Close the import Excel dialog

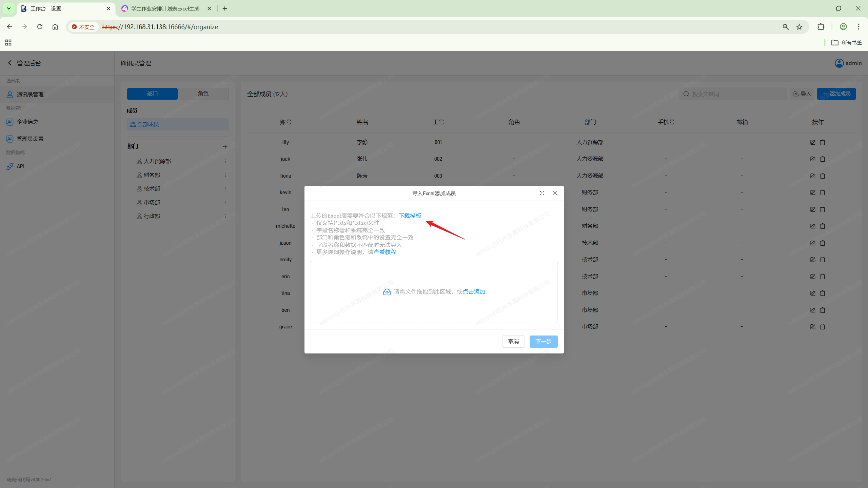(x=555, y=193)
